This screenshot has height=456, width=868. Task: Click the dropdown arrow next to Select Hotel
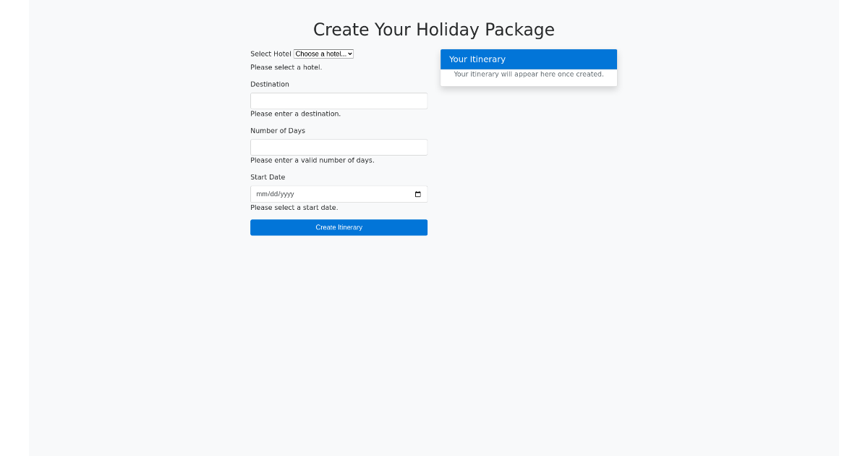(349, 54)
